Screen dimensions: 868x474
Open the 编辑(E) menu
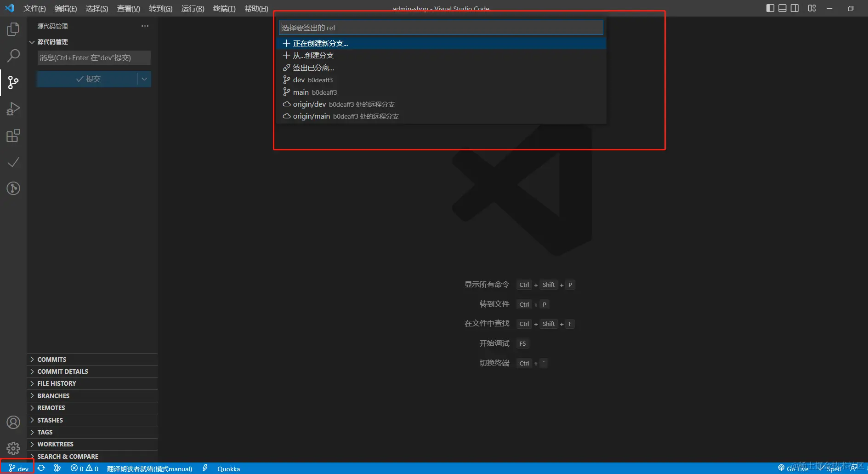pos(66,8)
